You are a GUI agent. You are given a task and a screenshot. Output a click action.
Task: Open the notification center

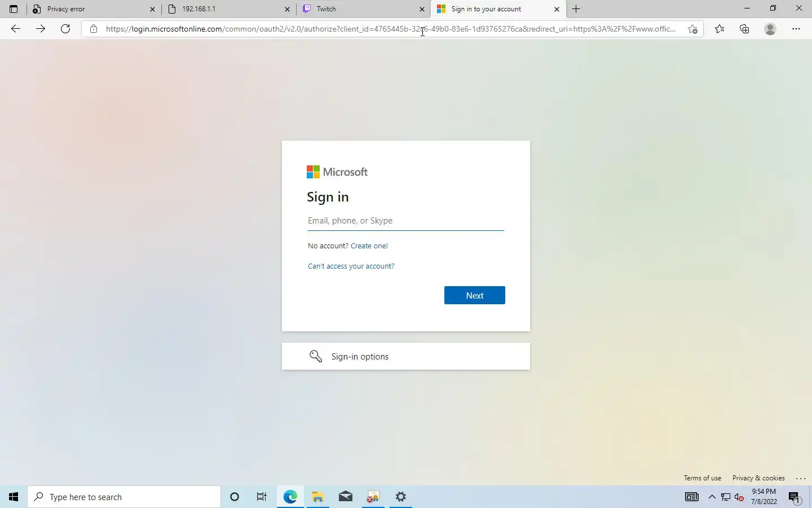[x=795, y=497]
